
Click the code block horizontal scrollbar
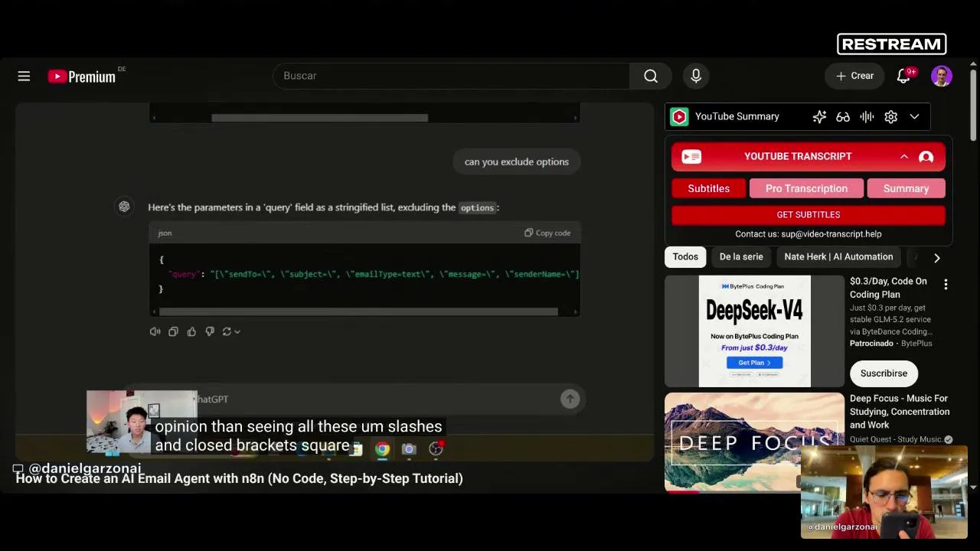coord(358,311)
